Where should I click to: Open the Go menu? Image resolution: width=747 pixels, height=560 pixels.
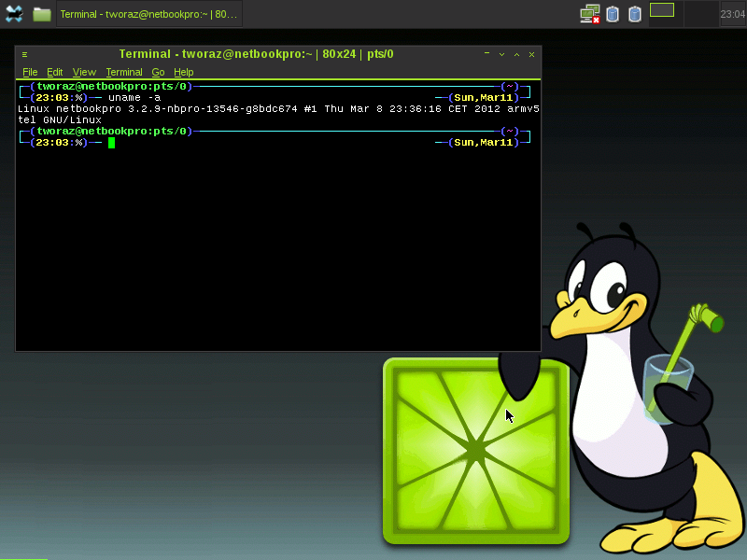[x=158, y=73]
